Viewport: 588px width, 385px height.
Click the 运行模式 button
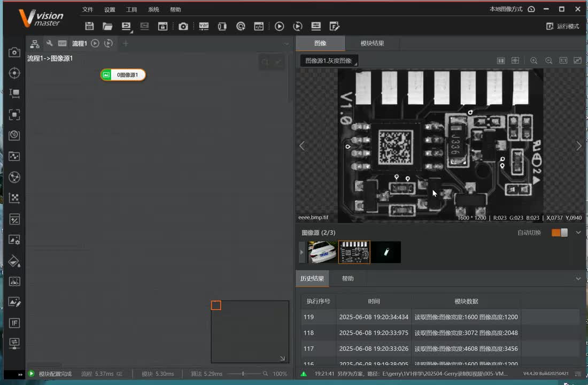click(563, 26)
